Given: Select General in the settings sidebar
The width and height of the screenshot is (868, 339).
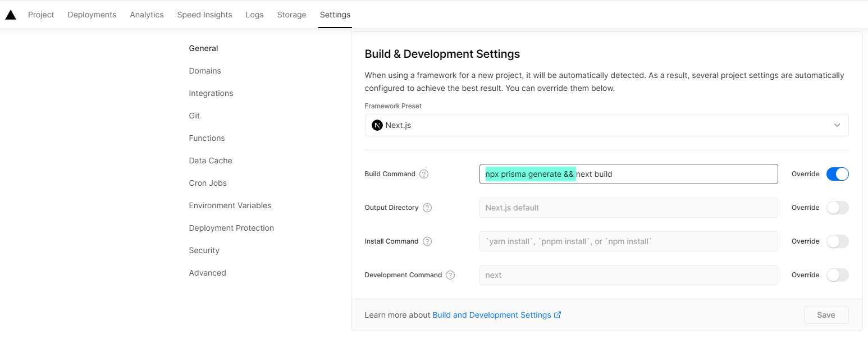Looking at the screenshot, I should [204, 48].
